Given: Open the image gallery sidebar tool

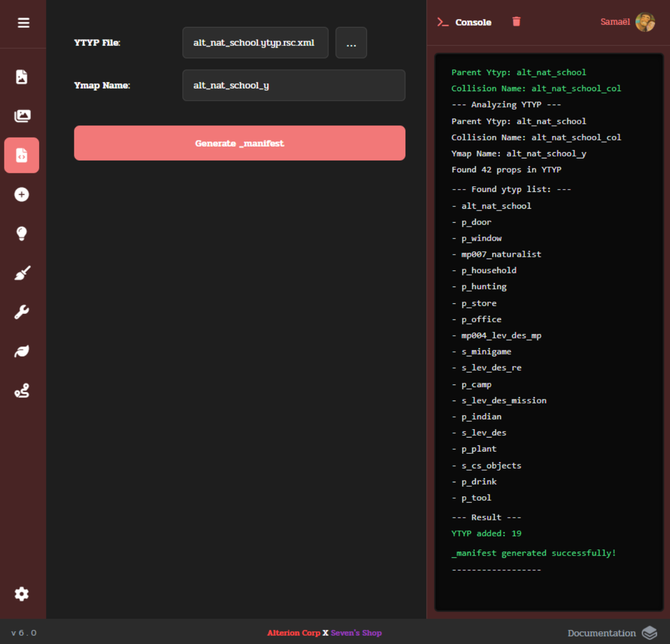Looking at the screenshot, I should pyautogui.click(x=22, y=116).
